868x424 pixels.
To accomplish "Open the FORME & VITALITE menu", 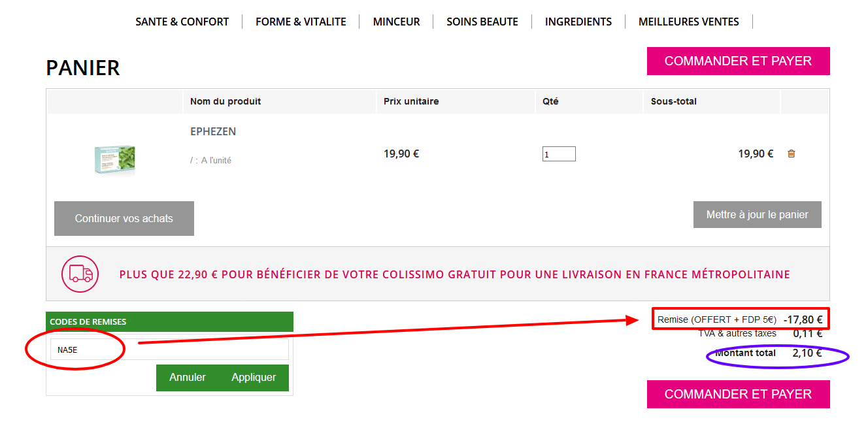I will (x=301, y=21).
